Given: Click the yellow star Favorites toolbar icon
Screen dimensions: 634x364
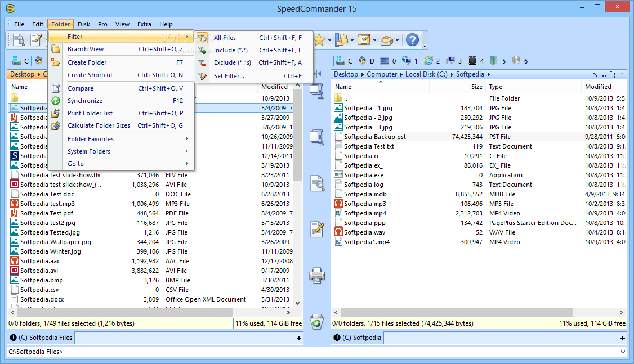Looking at the screenshot, I should point(319,39).
